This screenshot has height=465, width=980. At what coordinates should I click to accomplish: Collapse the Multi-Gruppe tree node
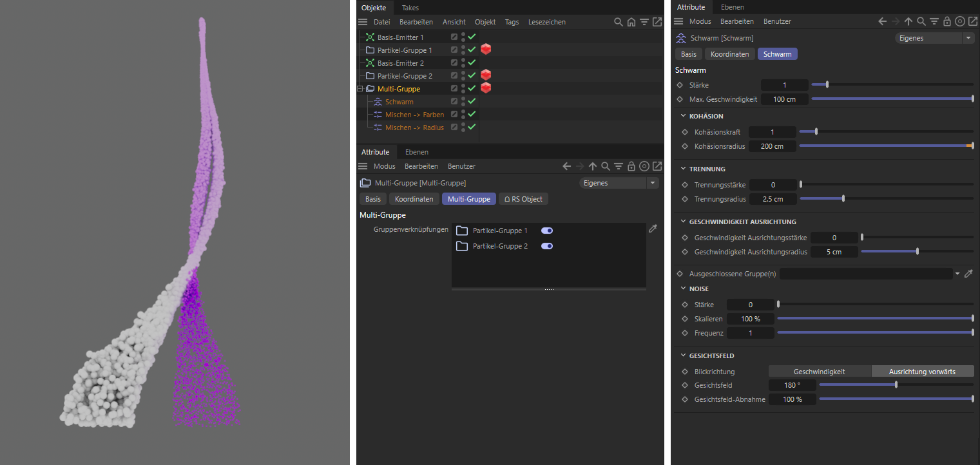click(360, 89)
